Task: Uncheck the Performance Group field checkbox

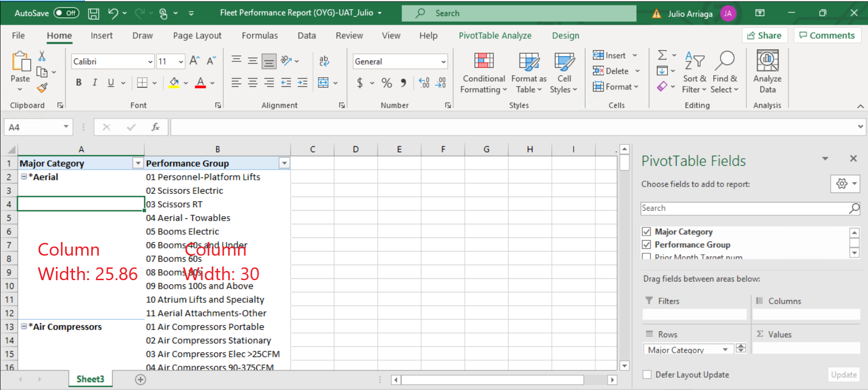Action: (647, 245)
